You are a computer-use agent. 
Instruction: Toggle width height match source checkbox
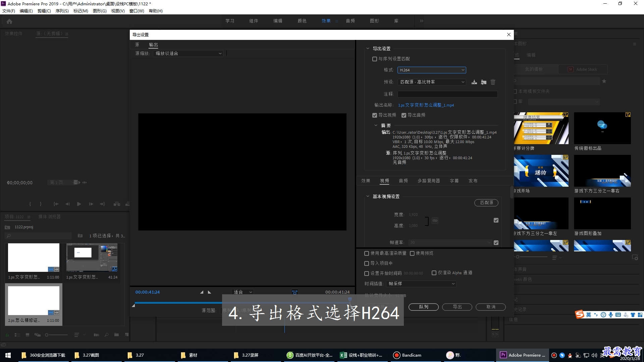[x=496, y=220]
